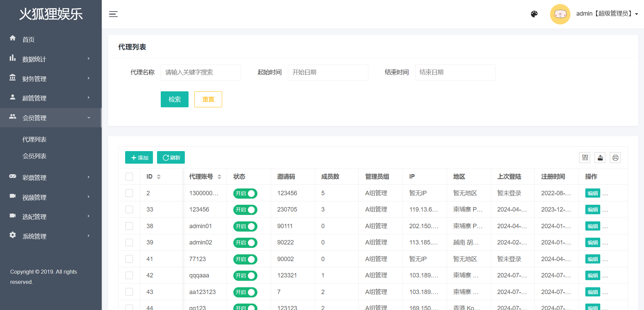Sort table by ID column arrows
The height and width of the screenshot is (310, 644).
(159, 177)
